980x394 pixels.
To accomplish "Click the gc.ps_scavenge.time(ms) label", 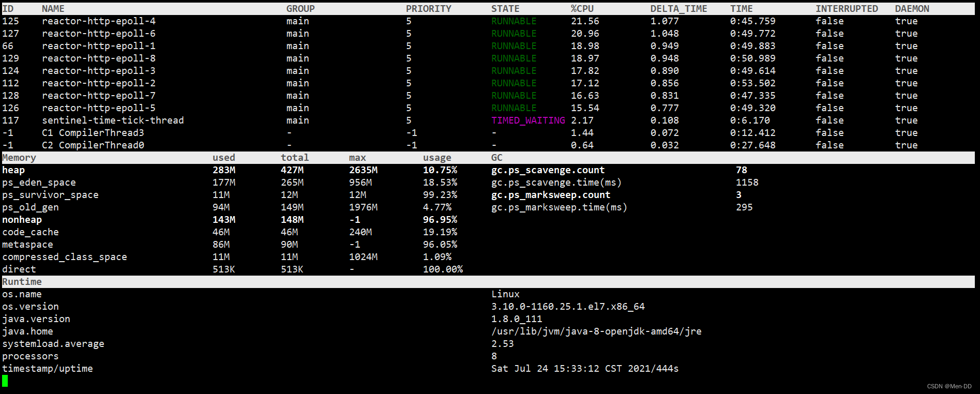I will (x=556, y=183).
